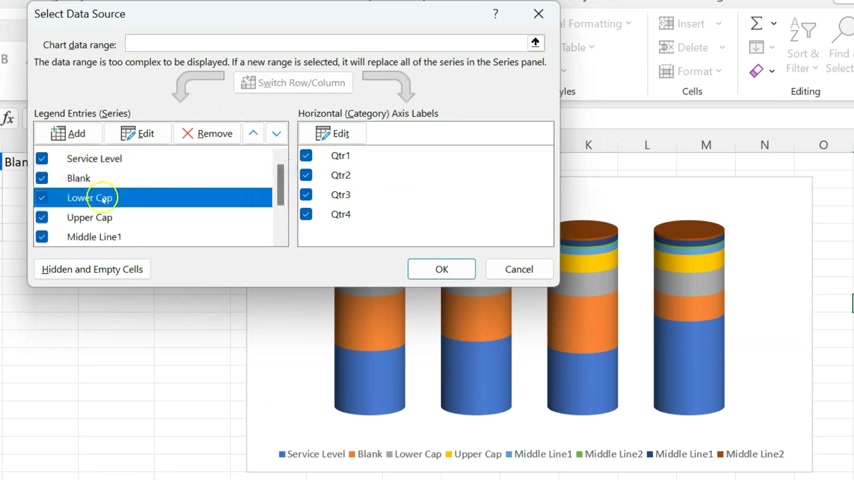The width and height of the screenshot is (854, 480).
Task: Select the Service Level series row
Action: coord(153,159)
